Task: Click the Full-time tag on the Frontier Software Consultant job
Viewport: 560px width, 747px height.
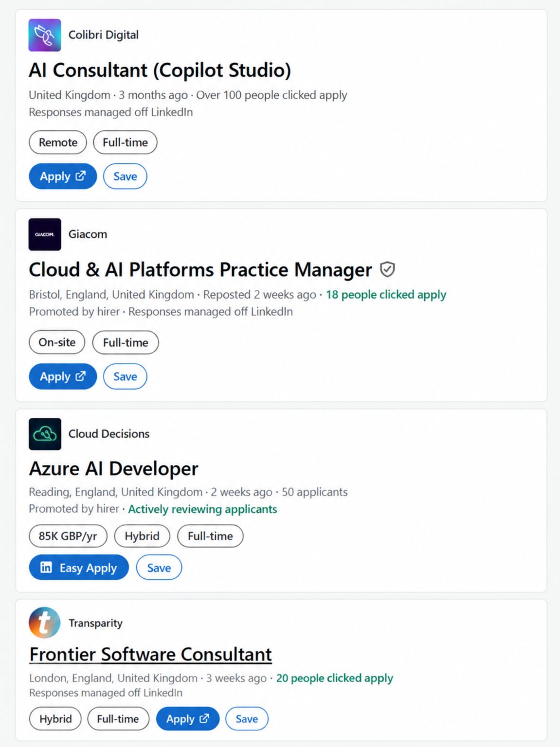Action: 118,719
